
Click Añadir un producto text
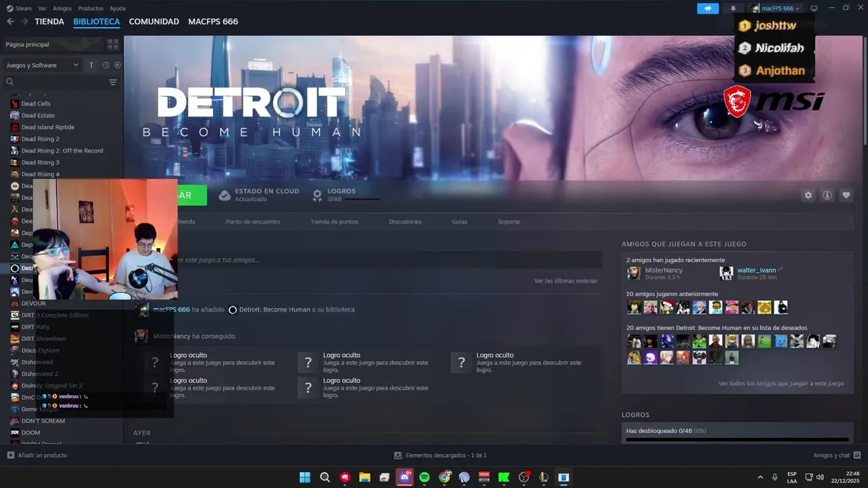[x=43, y=455]
